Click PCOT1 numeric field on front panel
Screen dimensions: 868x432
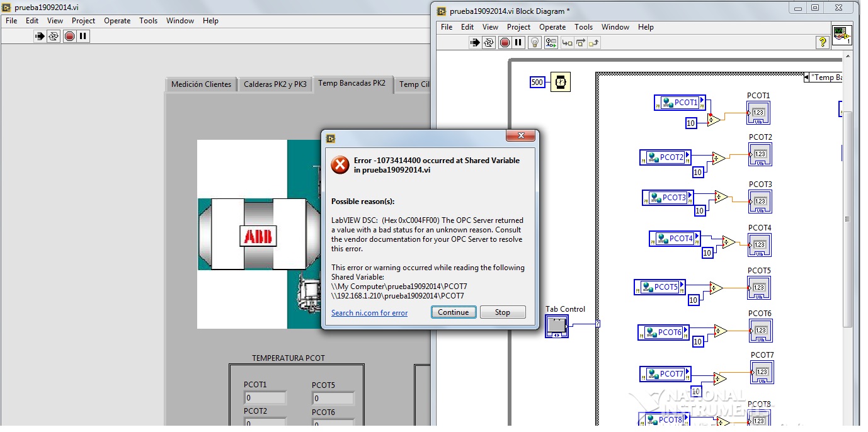click(265, 398)
